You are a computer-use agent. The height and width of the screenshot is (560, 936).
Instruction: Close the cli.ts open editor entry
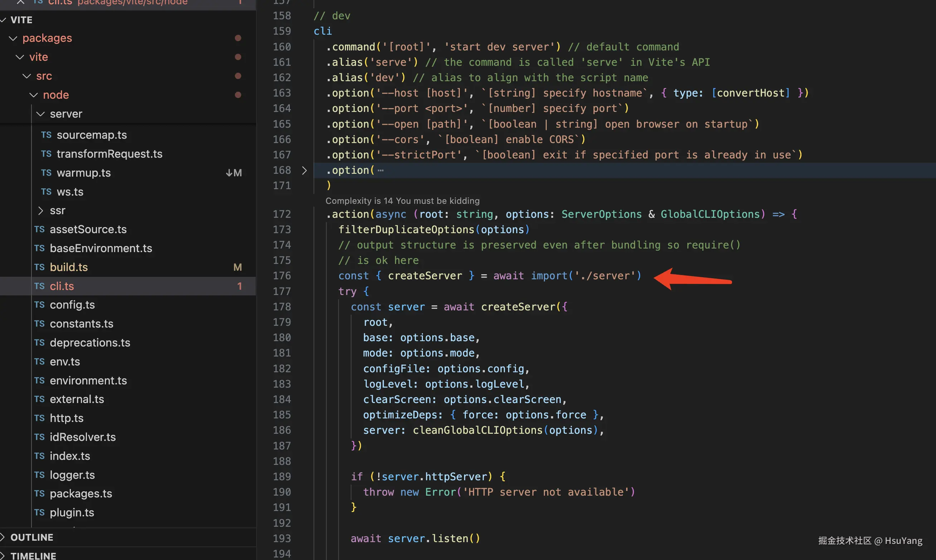20,2
